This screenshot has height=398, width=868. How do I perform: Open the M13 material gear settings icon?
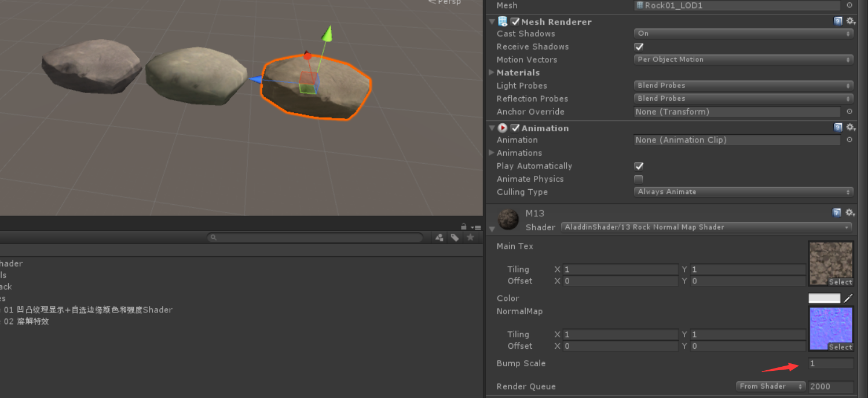(x=849, y=212)
